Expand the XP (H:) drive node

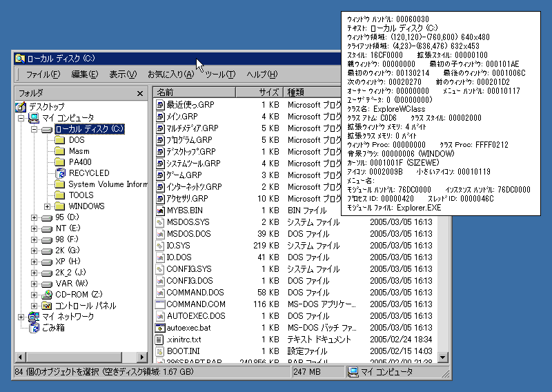34,262
